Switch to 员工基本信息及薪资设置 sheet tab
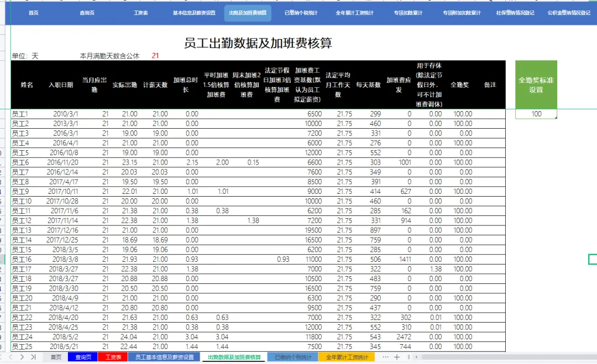The image size is (597, 364). coord(165,357)
